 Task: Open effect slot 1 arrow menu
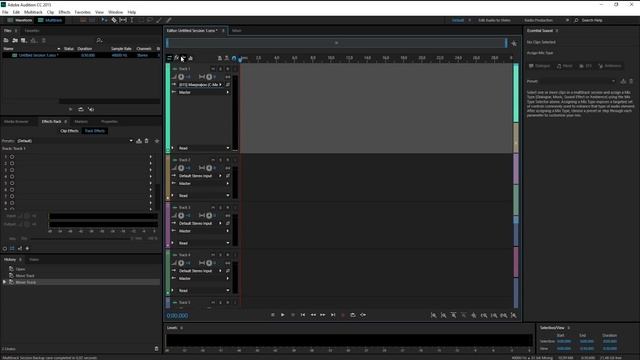[151, 157]
